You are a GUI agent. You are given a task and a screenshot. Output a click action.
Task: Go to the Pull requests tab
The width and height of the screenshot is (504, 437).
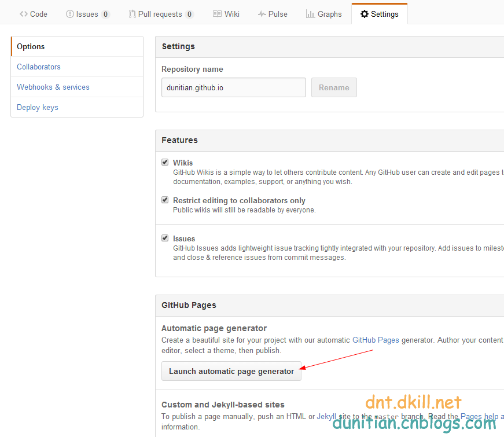coord(161,14)
